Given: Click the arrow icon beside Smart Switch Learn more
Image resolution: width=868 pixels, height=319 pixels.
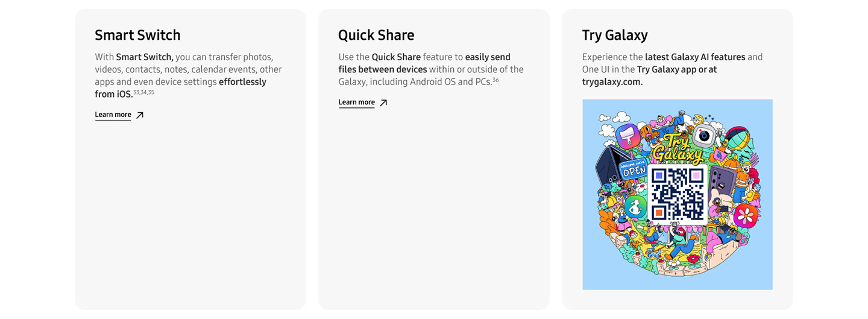Looking at the screenshot, I should coord(140,115).
